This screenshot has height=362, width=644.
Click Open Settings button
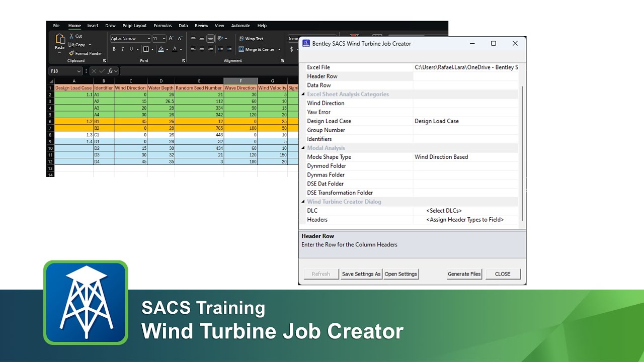click(x=401, y=274)
